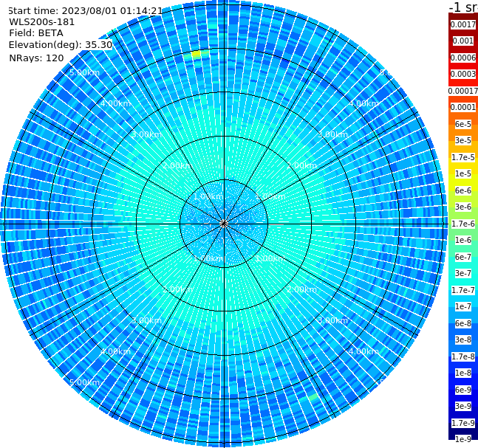
Task: Click the 3e-9 color scale label
Action: (463, 406)
